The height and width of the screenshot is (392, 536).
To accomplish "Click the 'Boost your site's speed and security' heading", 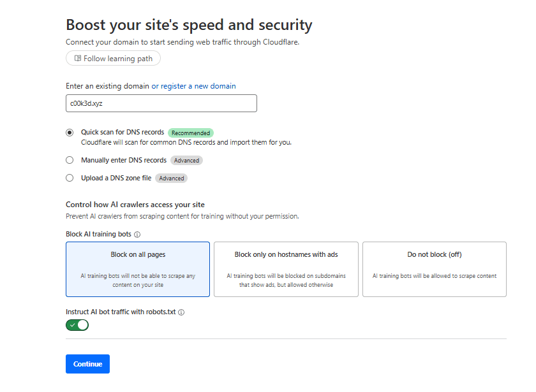I will [x=189, y=25].
